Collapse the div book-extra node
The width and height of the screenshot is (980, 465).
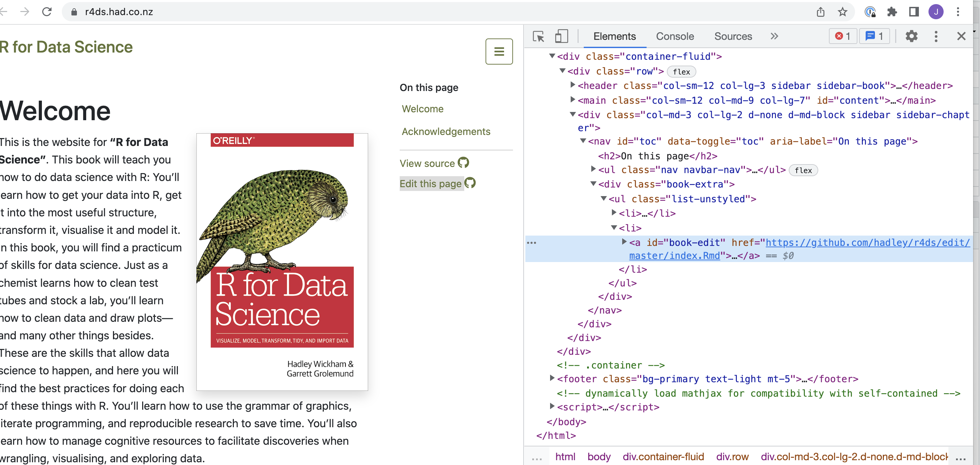point(593,184)
